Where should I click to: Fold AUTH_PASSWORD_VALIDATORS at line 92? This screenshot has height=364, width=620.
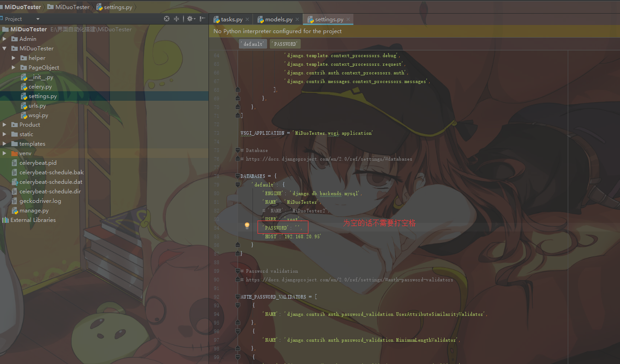238,297
